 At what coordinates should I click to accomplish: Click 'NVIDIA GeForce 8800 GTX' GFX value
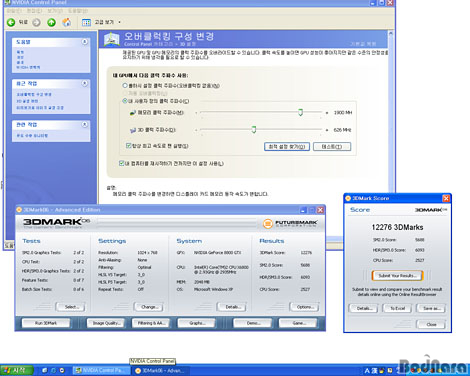click(x=218, y=253)
